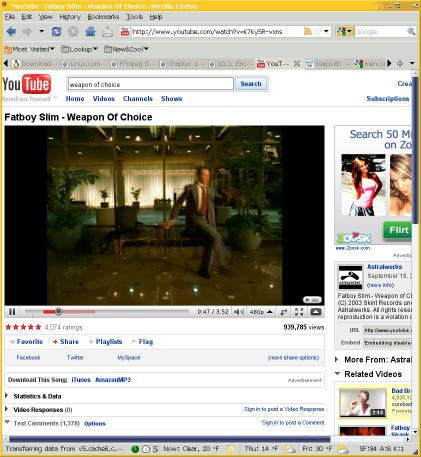421x457 pixels.
Task: Collapse the Related Videos section
Action: point(337,374)
